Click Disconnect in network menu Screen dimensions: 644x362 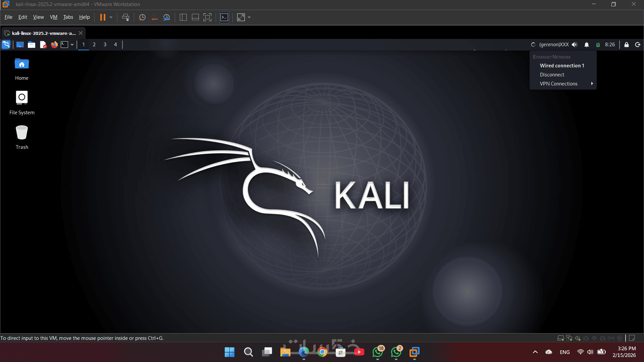pyautogui.click(x=552, y=75)
